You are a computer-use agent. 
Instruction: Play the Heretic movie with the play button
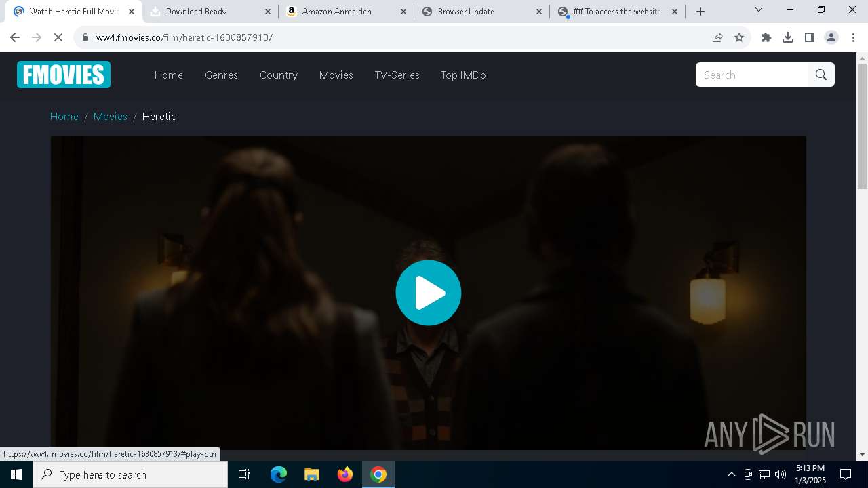coord(429,293)
